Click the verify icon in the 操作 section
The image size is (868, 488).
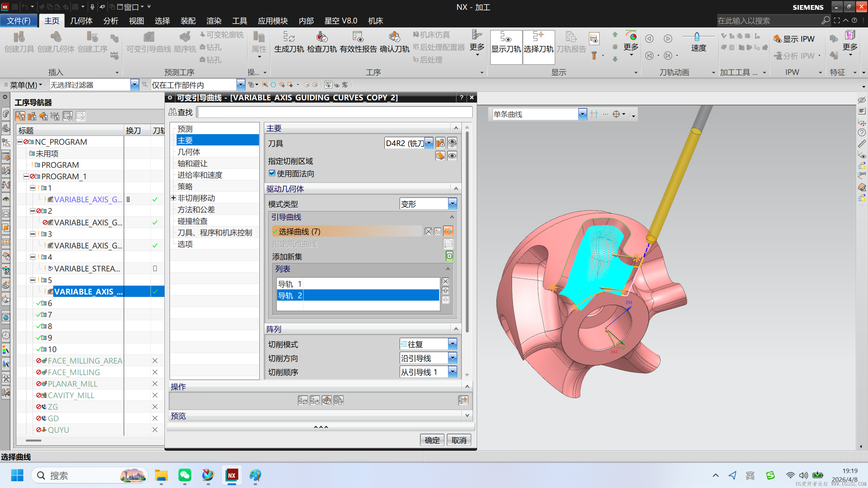coord(327,401)
